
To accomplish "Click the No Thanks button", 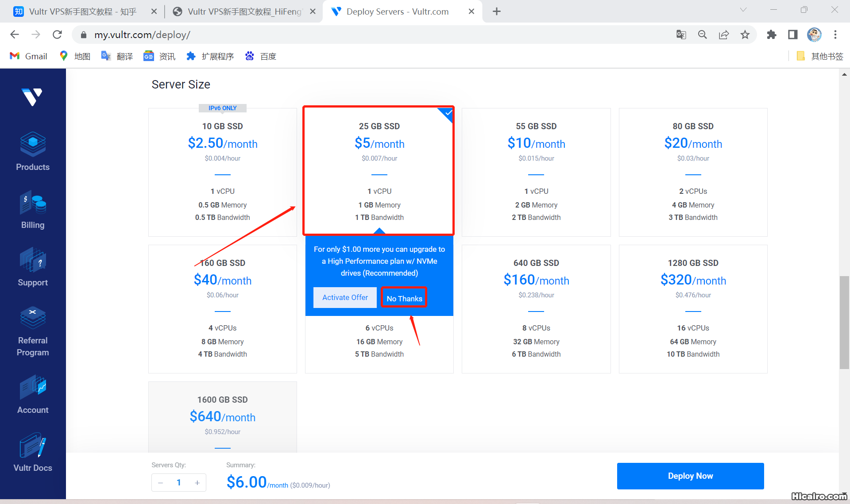I will point(404,298).
